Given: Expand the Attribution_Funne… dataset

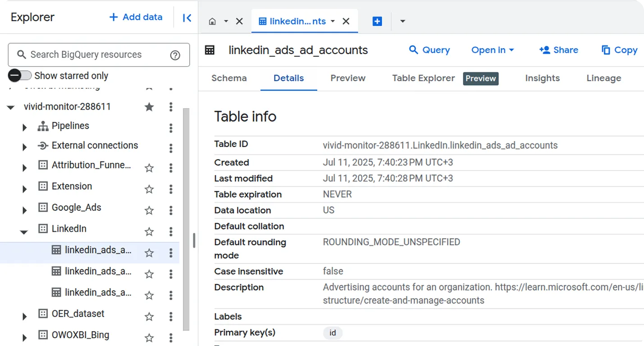Looking at the screenshot, I should click(x=25, y=168).
